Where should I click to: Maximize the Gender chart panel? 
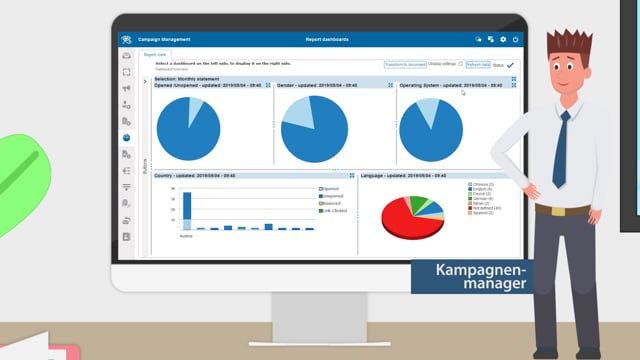(391, 85)
